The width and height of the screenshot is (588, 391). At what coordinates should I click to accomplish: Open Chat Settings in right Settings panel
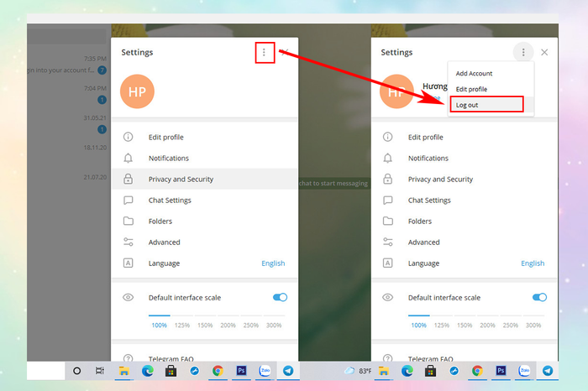(428, 201)
